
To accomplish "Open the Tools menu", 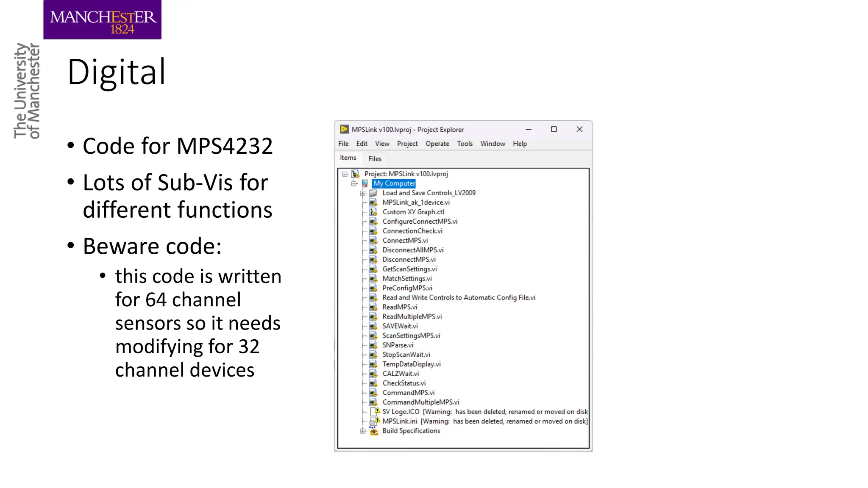I will (x=465, y=144).
